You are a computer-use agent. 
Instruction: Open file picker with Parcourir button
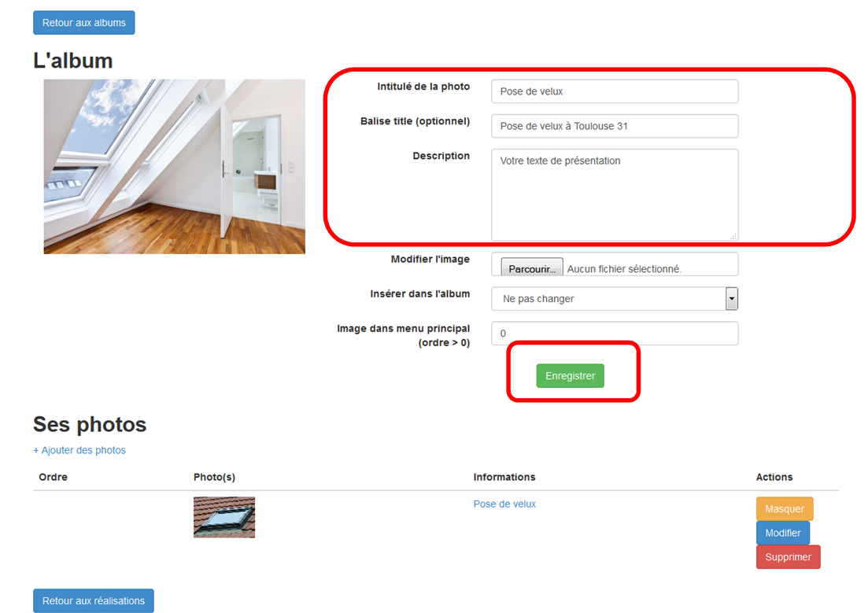tap(532, 268)
